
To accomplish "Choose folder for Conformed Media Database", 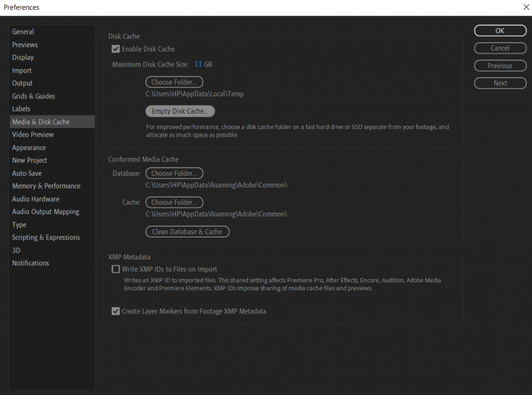I will (174, 173).
